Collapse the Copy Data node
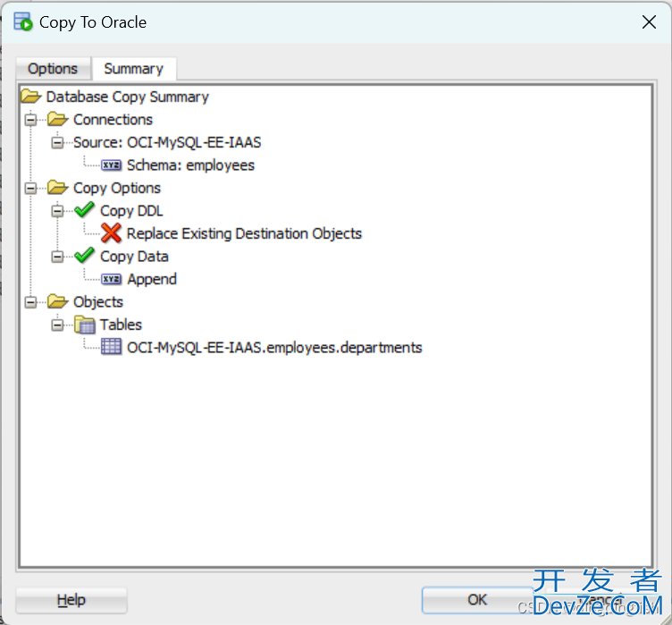 tap(57, 257)
